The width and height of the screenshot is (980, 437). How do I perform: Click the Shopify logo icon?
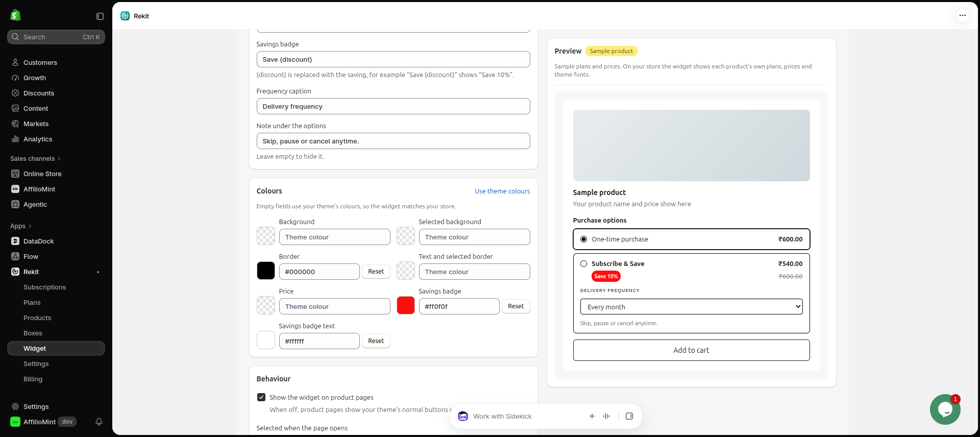pyautogui.click(x=15, y=15)
